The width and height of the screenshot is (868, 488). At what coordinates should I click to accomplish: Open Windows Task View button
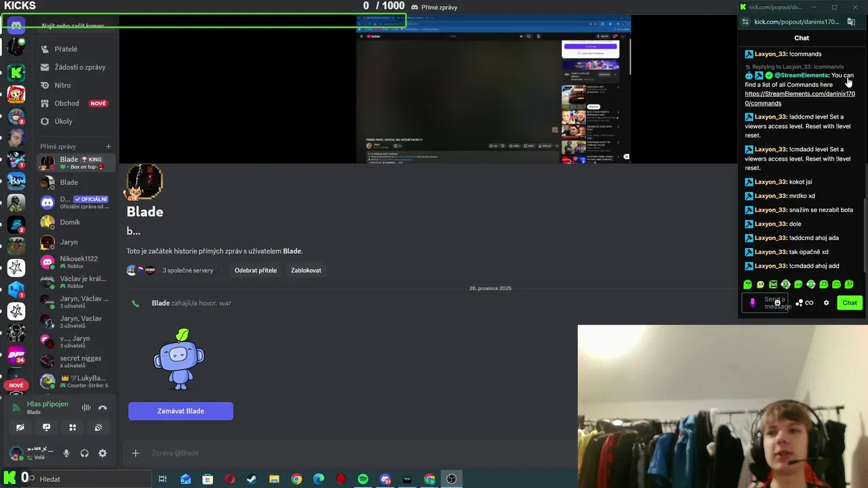click(x=163, y=479)
